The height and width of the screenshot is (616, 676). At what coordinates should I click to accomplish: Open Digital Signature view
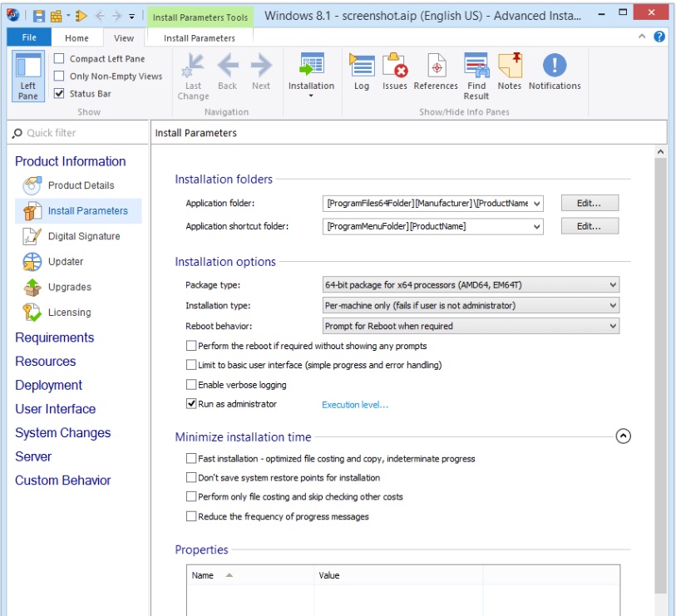(x=72, y=236)
